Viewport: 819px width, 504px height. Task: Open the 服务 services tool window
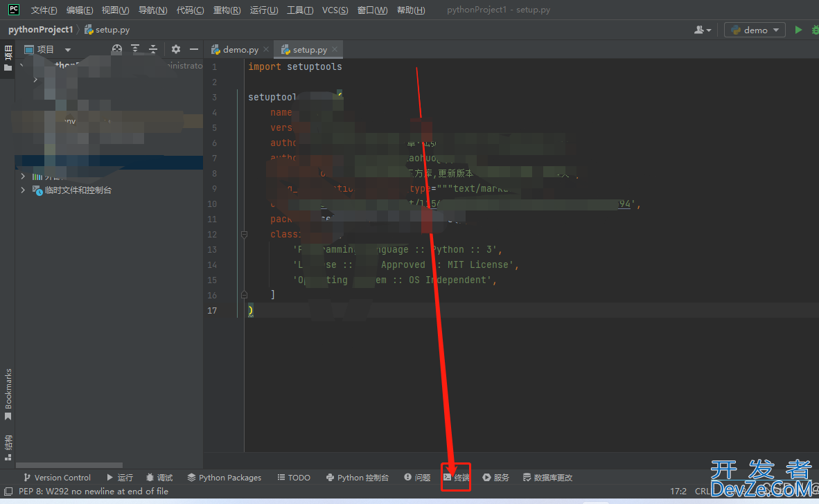pyautogui.click(x=495, y=478)
